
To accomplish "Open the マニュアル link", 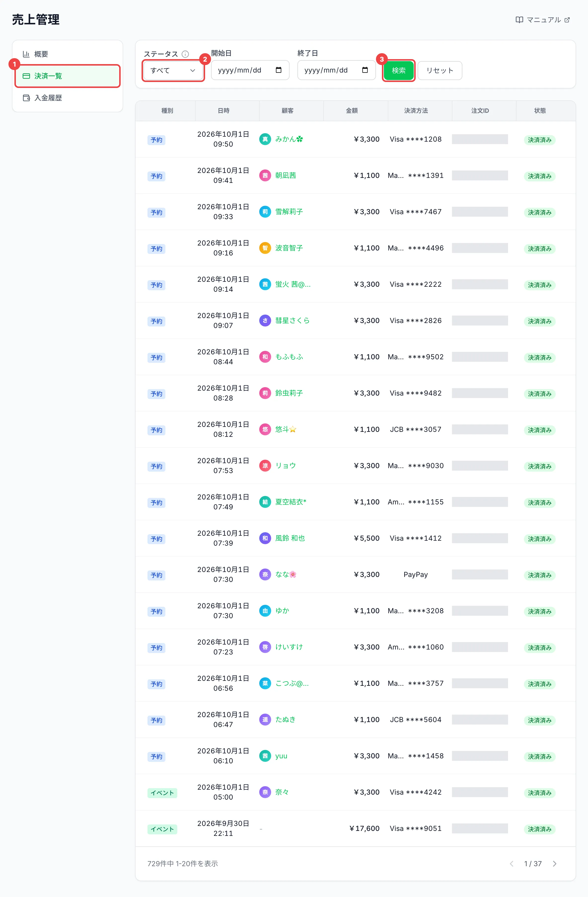I will click(x=542, y=20).
